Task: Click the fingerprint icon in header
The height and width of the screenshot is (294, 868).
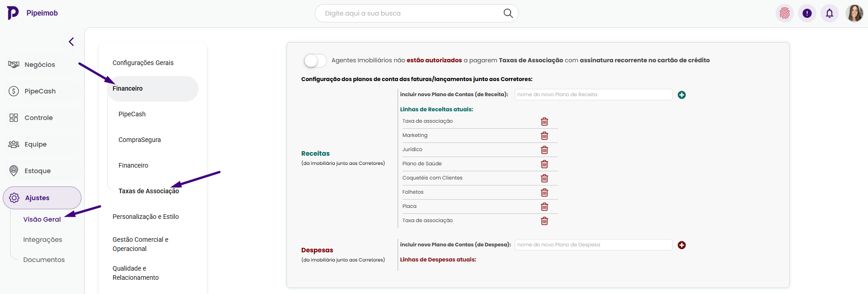Action: pyautogui.click(x=785, y=13)
